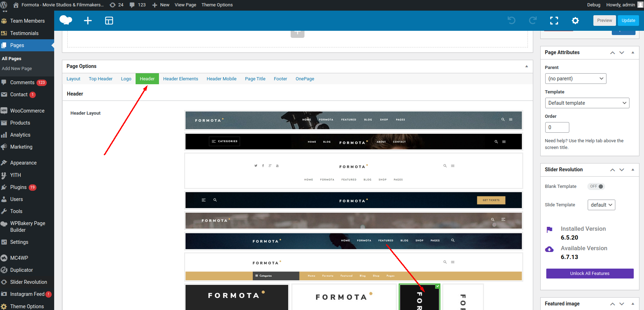Select the dark FORMOTA logo layout
This screenshot has height=310, width=644.
pos(237,297)
